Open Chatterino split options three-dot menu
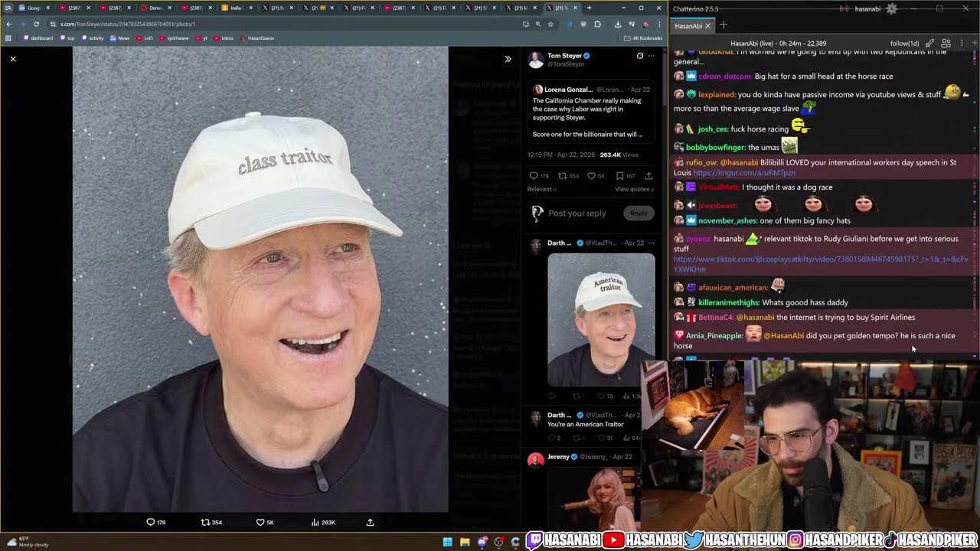The height and width of the screenshot is (551, 980). [x=962, y=43]
